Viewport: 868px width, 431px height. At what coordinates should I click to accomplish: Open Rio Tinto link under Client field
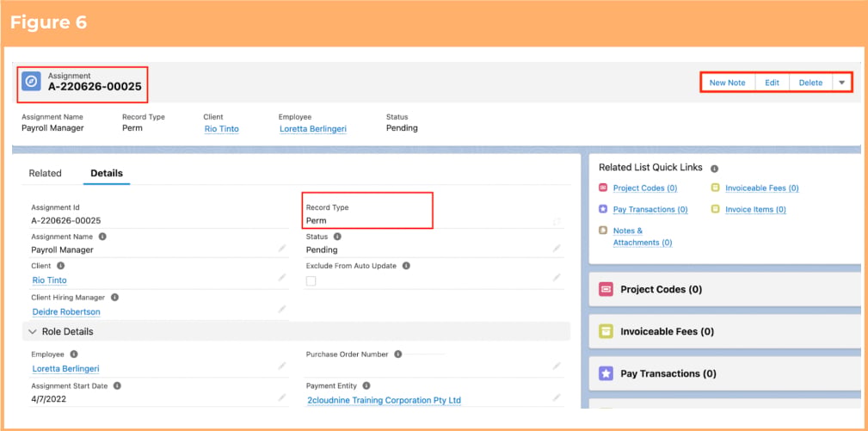pyautogui.click(x=49, y=280)
